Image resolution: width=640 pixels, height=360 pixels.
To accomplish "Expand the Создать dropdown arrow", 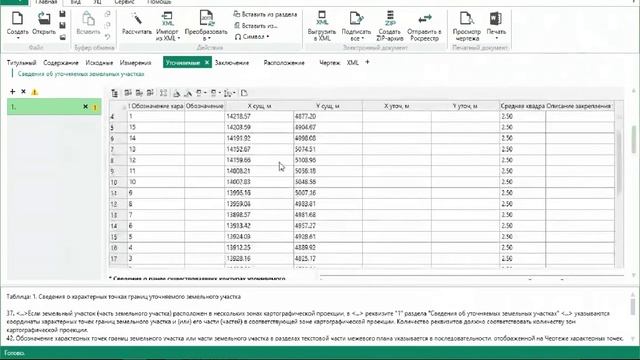I will pos(18,38).
